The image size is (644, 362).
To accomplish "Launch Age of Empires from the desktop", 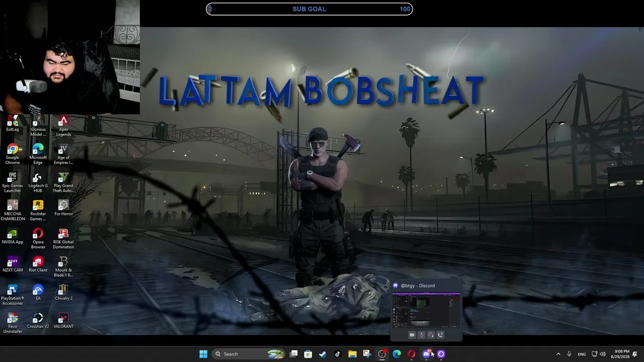I will pos(63,155).
